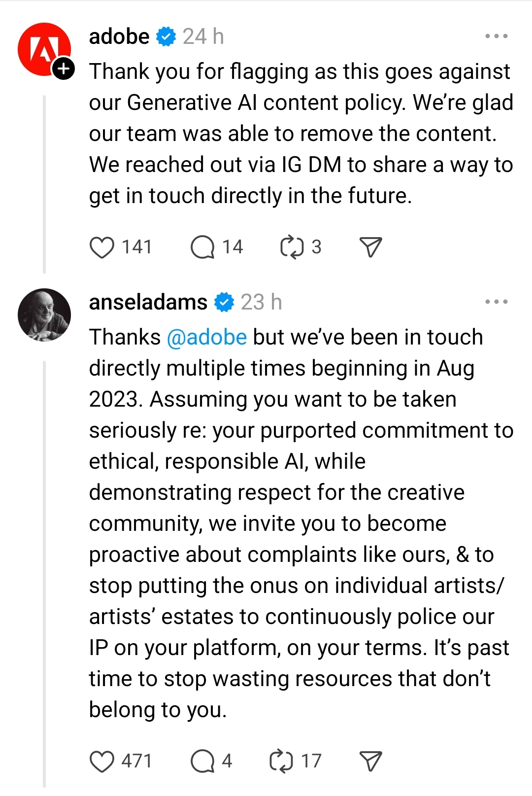Share the adobe post
Screen dimensions: 532x796
point(370,247)
